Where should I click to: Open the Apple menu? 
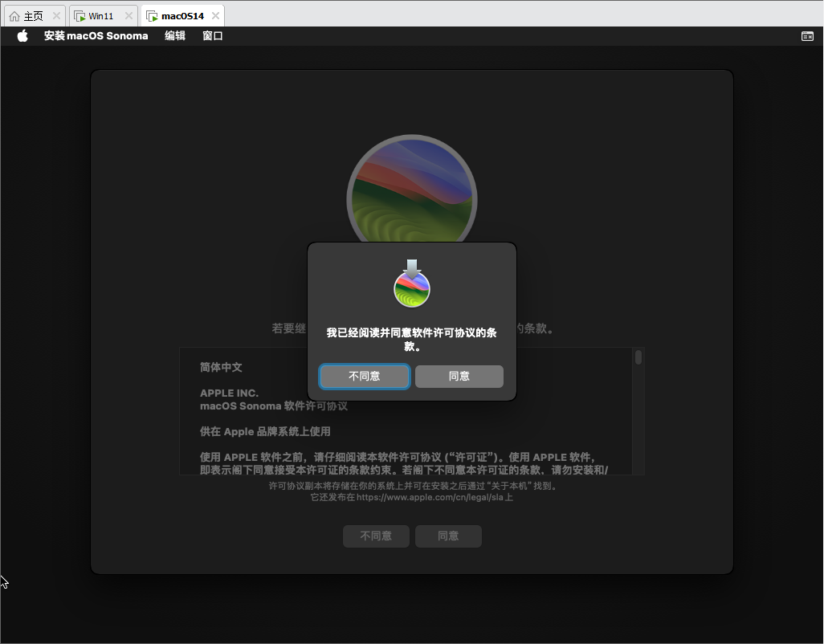[22, 35]
